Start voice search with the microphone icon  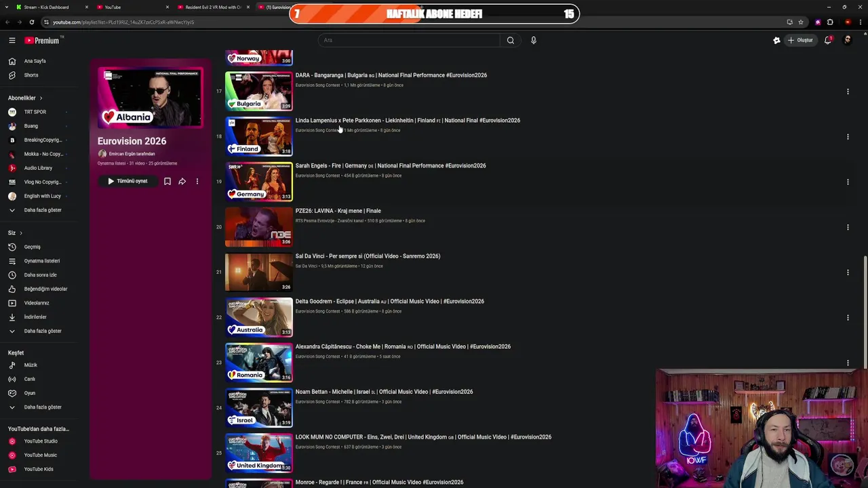tap(534, 40)
